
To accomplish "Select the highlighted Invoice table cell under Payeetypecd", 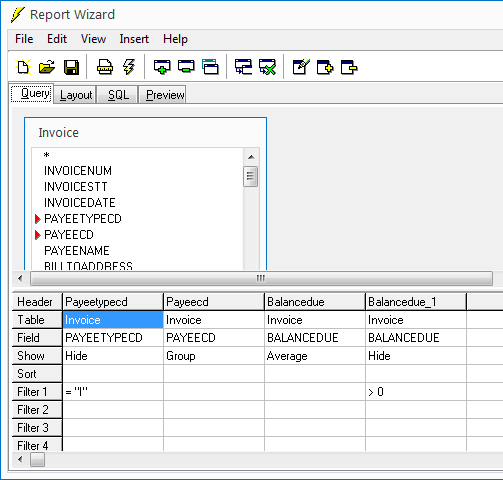I will coord(113,320).
